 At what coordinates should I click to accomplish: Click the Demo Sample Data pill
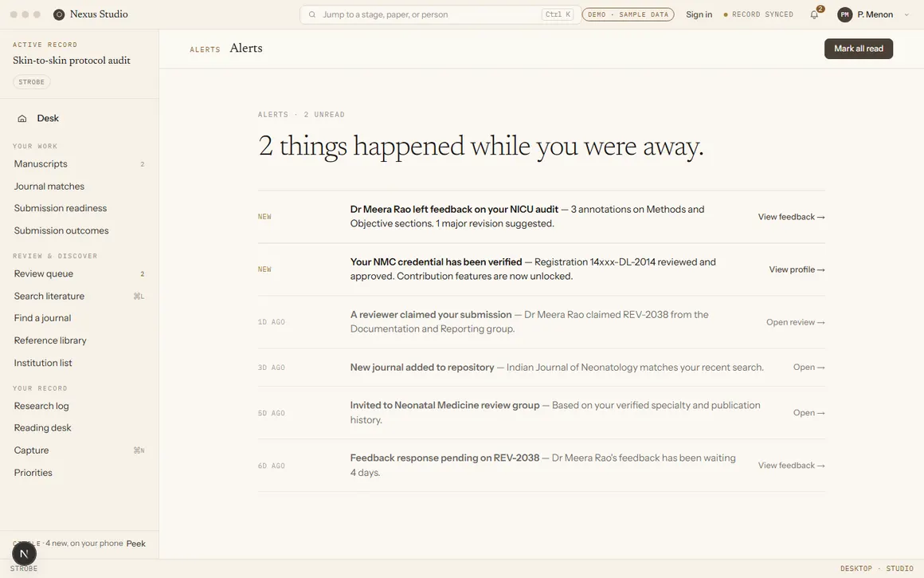click(628, 14)
